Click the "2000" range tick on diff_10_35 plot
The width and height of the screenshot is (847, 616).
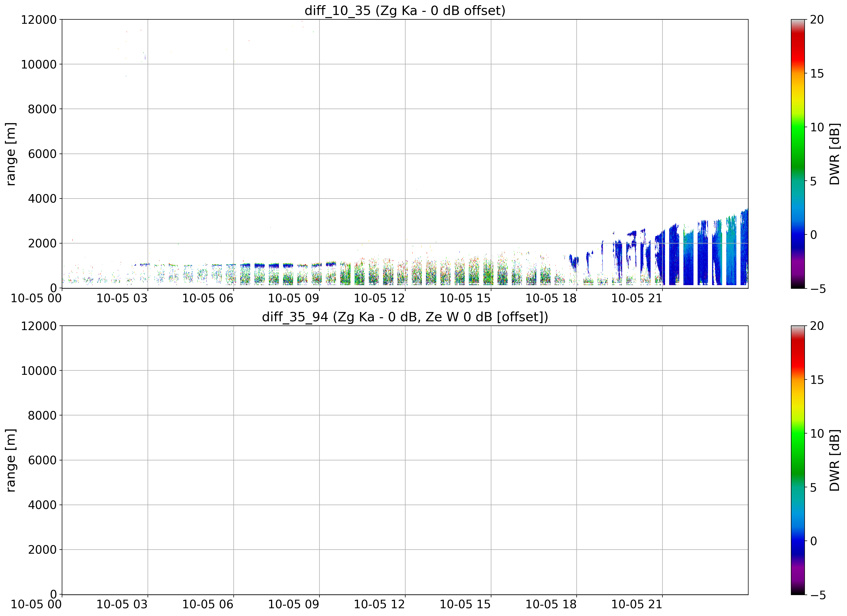coord(42,243)
